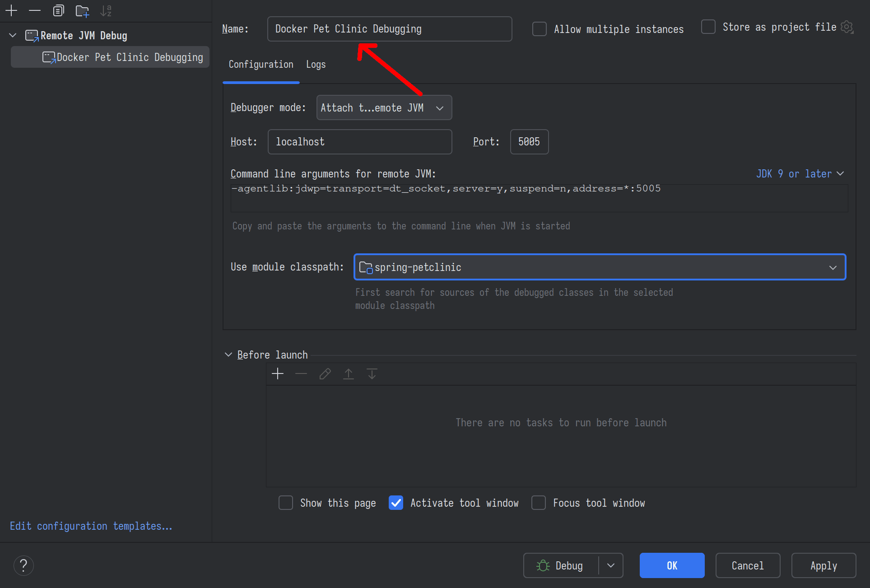Screen dimensions: 870x588
Task: Sort configurations alphabetically
Action: 106,10
